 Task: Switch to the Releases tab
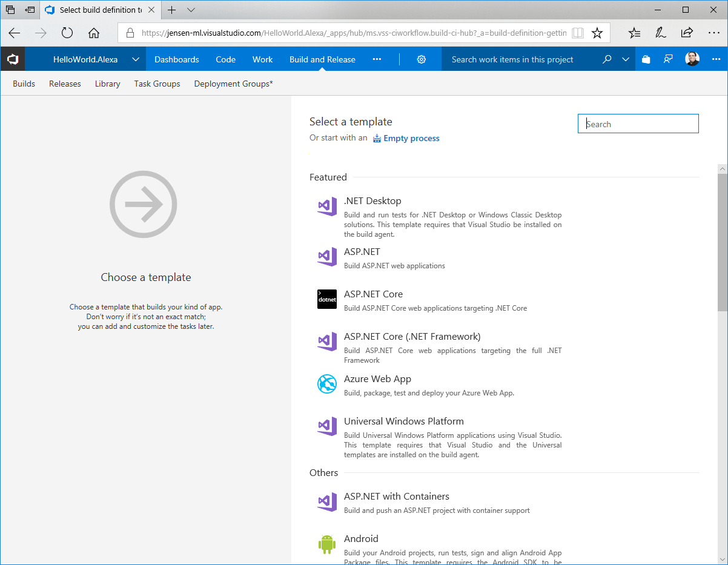coord(65,84)
